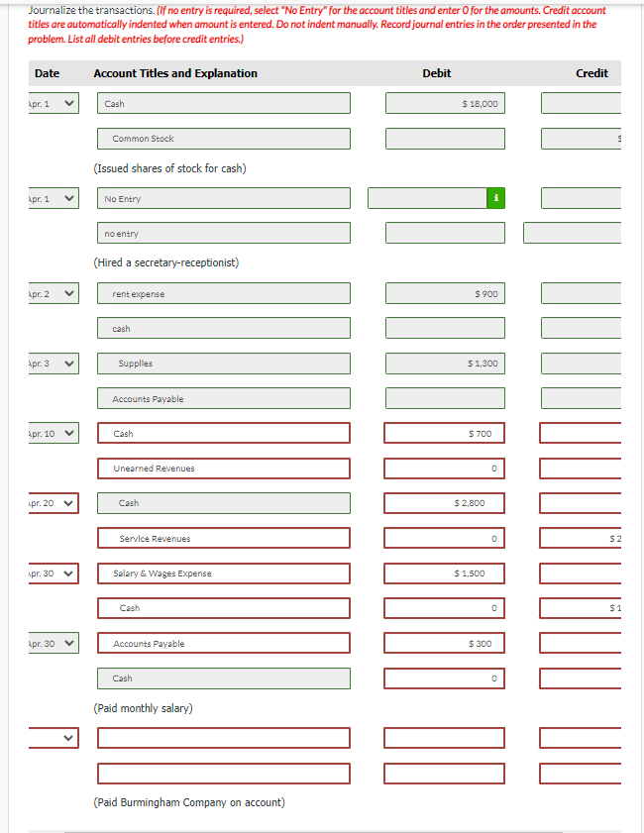Click the Cash account title field
Screen dimensions: 644x833
pos(223,102)
